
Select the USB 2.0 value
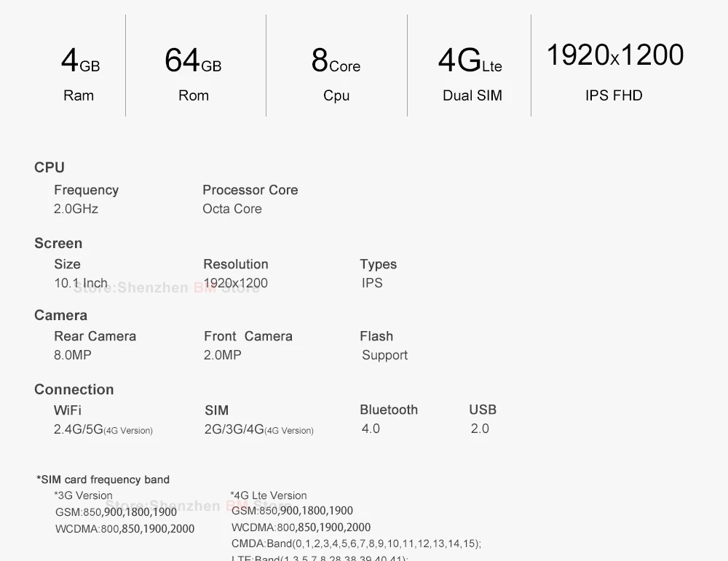click(x=480, y=429)
